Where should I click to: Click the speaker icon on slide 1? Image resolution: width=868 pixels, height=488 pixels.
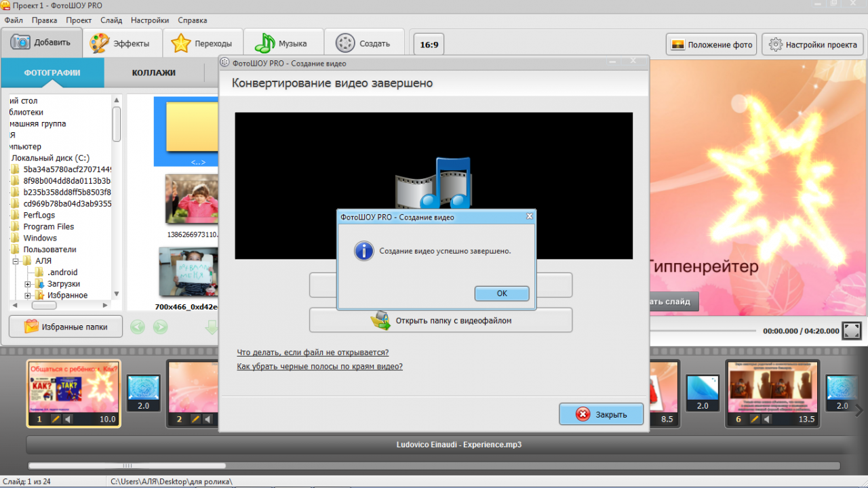[x=68, y=420]
